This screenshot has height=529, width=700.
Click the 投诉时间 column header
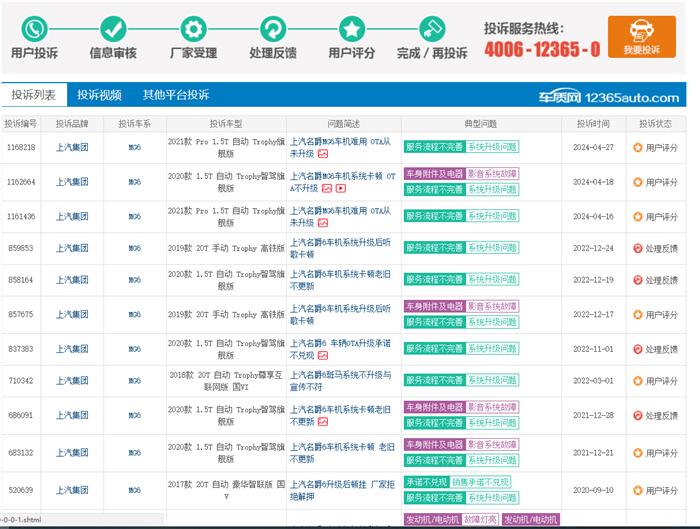click(593, 124)
